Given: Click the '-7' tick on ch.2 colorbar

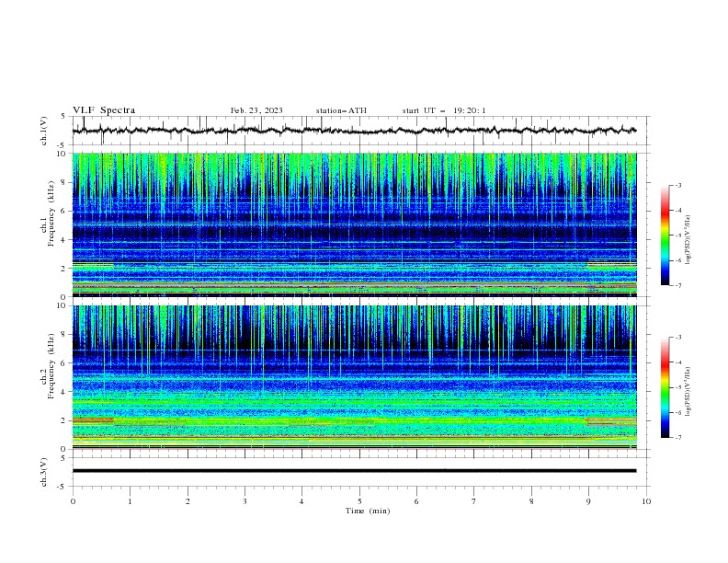Looking at the screenshot, I should 678,438.
